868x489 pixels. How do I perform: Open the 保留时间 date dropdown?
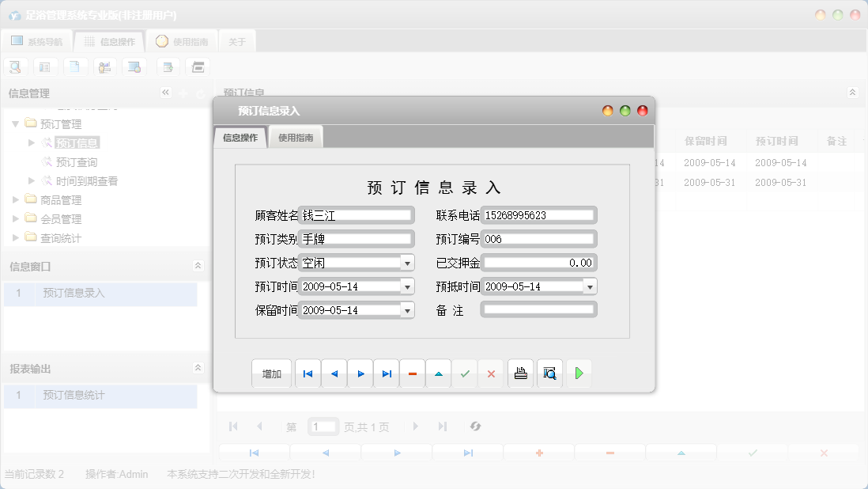pyautogui.click(x=407, y=310)
